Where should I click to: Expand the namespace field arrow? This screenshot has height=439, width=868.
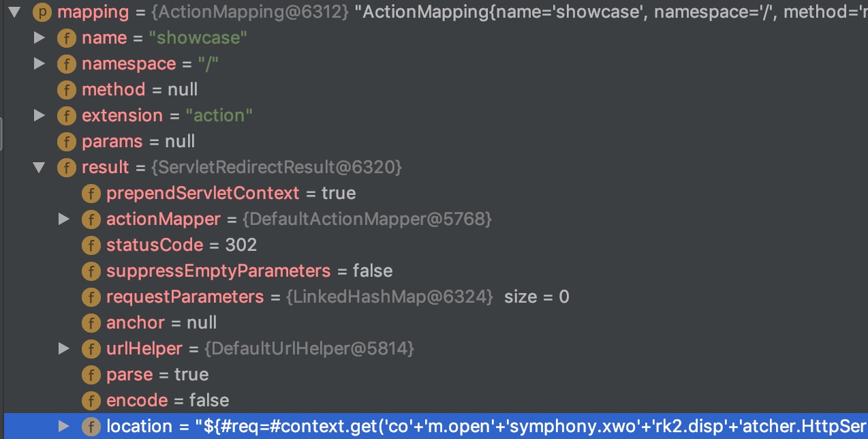coord(40,63)
